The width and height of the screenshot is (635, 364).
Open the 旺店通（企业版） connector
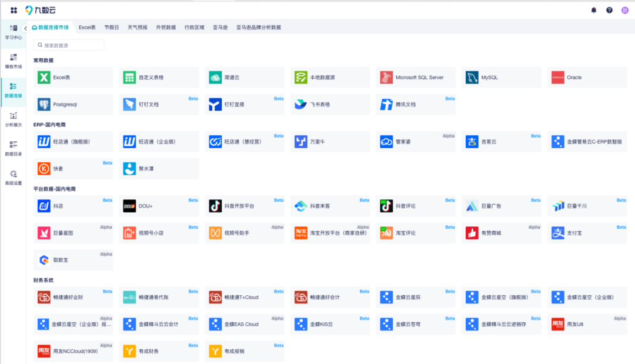point(159,142)
